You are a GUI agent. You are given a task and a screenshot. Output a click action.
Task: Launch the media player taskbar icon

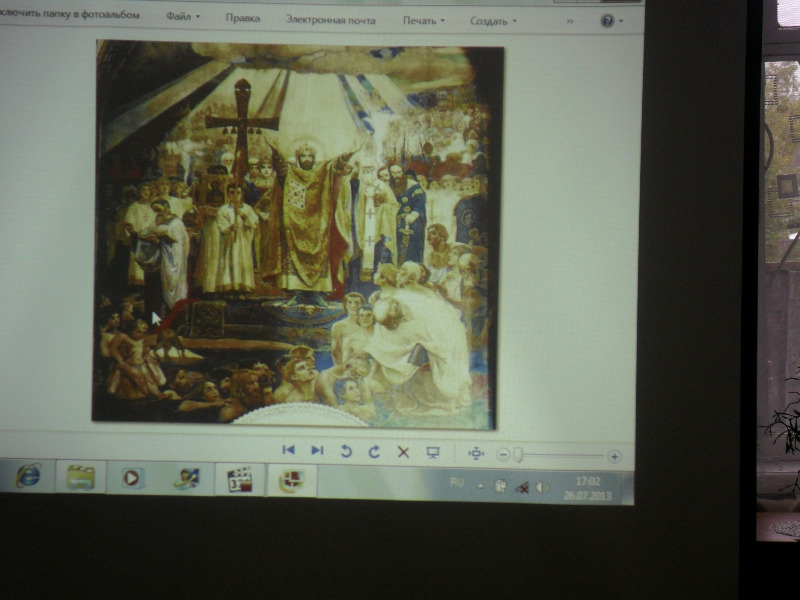(x=132, y=478)
